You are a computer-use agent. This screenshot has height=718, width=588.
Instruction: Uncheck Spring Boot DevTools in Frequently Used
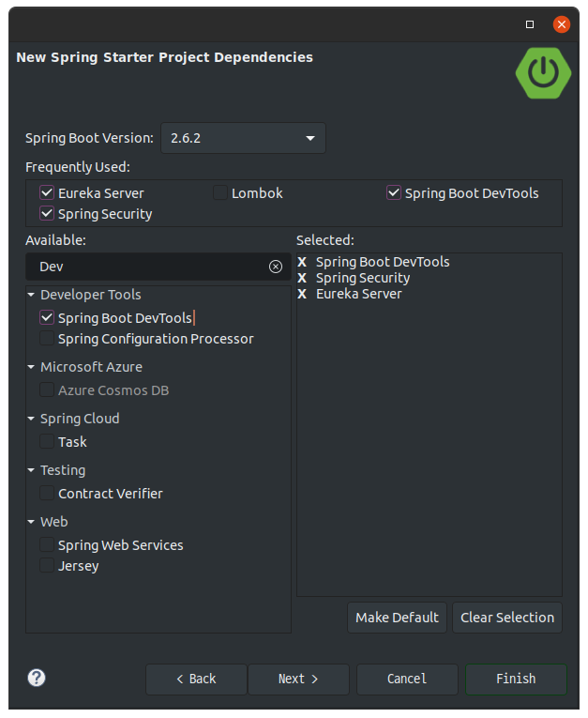(x=394, y=192)
